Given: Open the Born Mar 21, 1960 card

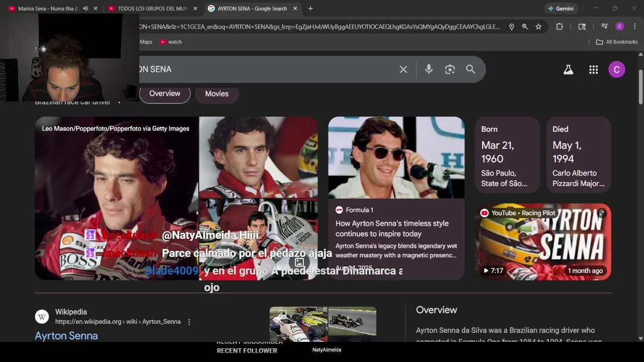Looking at the screenshot, I should click(507, 155).
